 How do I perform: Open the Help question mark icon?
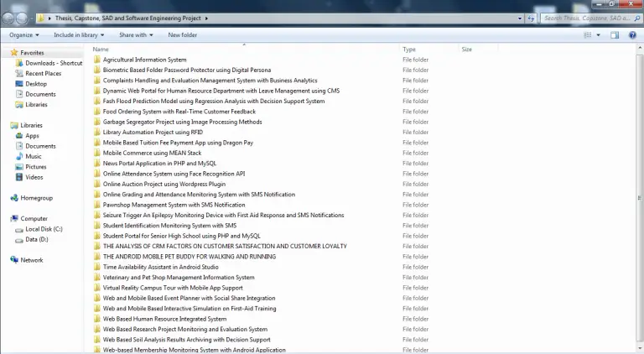[x=633, y=35]
